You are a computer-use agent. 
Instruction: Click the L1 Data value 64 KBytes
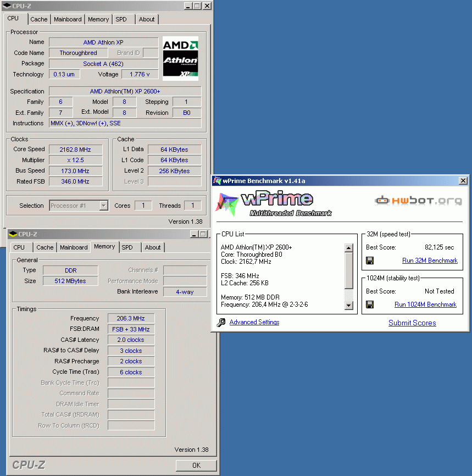click(x=175, y=150)
